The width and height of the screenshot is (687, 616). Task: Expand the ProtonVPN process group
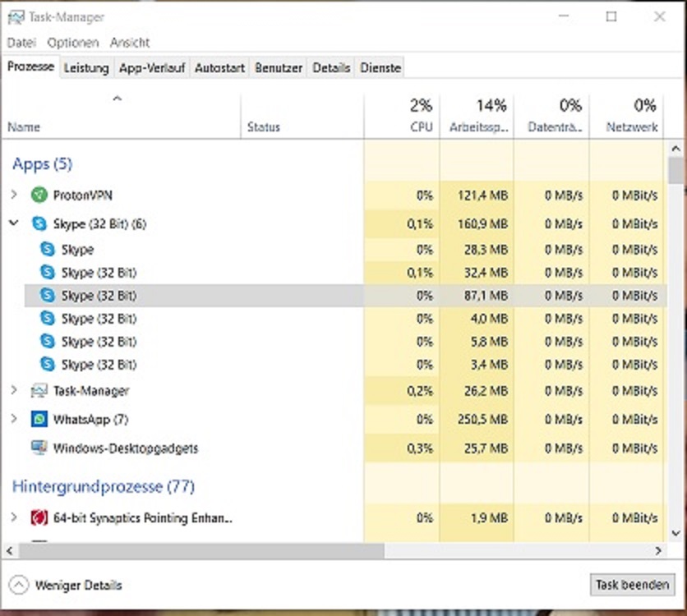pyautogui.click(x=14, y=195)
